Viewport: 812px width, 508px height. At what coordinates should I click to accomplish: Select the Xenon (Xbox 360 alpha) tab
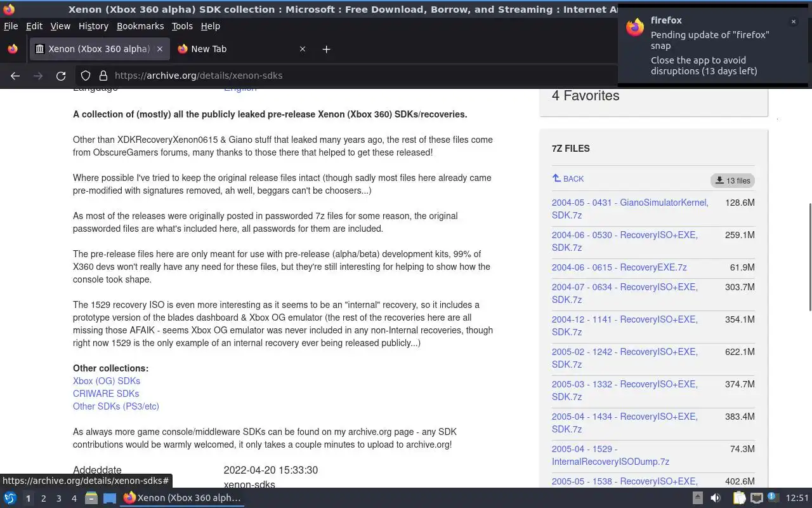(100, 49)
